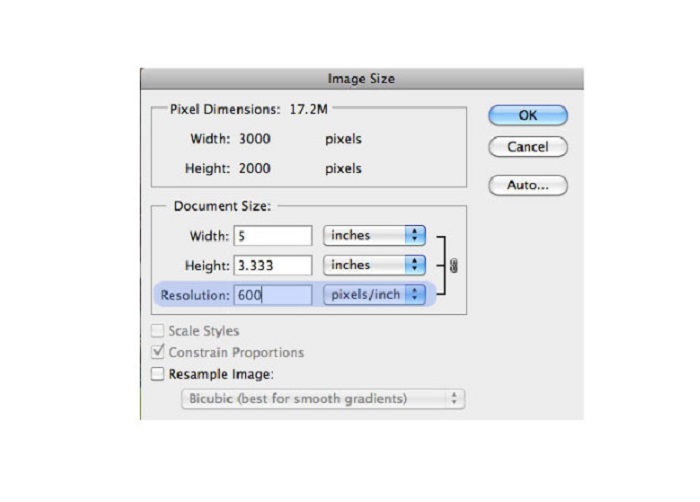Click the Pixel Dimensions width value 3000
Image resolution: width=700 pixels, height=502 pixels.
click(254, 139)
